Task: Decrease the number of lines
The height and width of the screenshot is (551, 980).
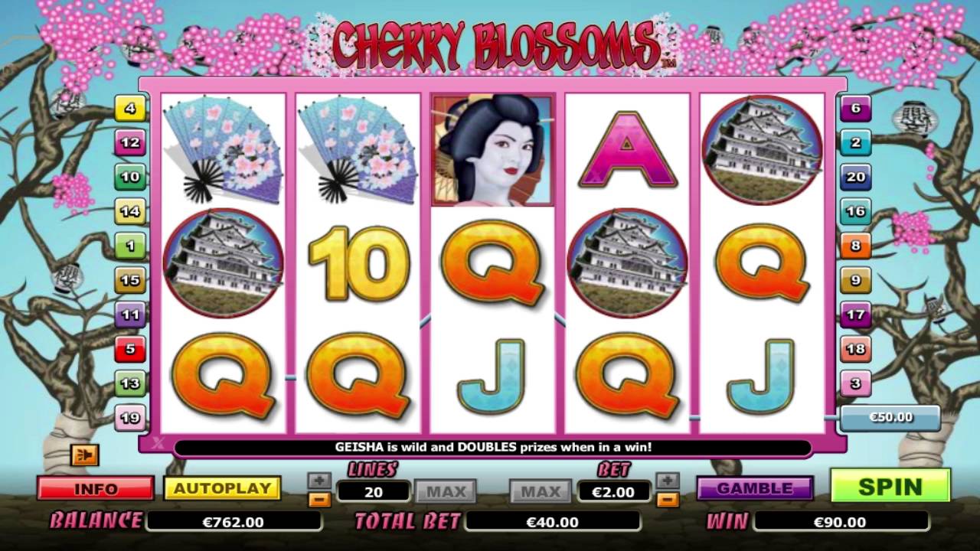Action: click(x=319, y=500)
